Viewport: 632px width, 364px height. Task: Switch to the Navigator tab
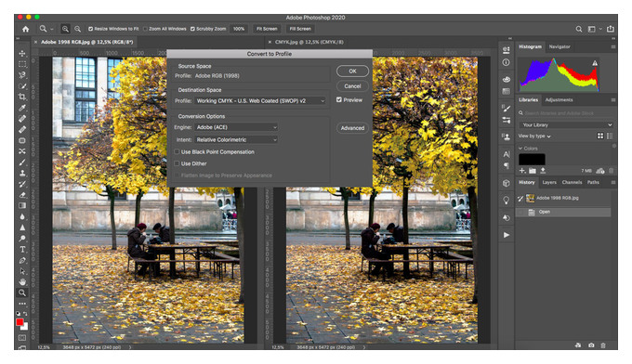click(x=560, y=46)
